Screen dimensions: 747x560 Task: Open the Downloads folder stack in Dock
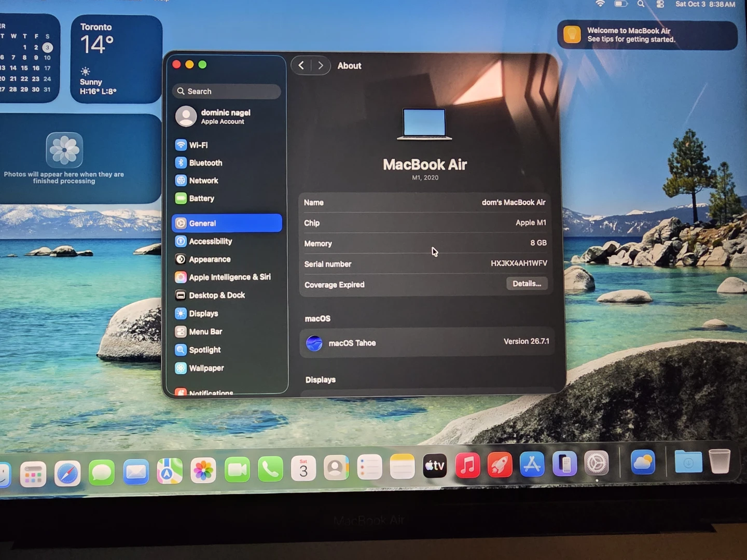tap(688, 461)
